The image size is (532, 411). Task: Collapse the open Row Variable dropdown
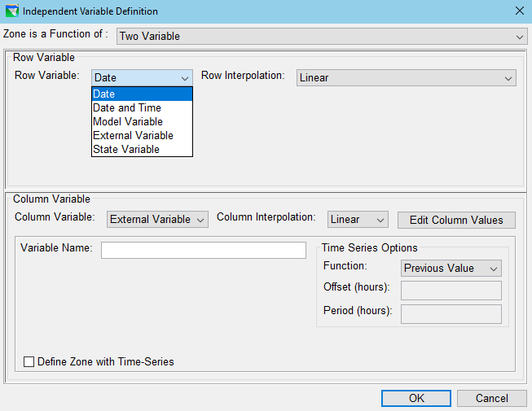(142, 77)
